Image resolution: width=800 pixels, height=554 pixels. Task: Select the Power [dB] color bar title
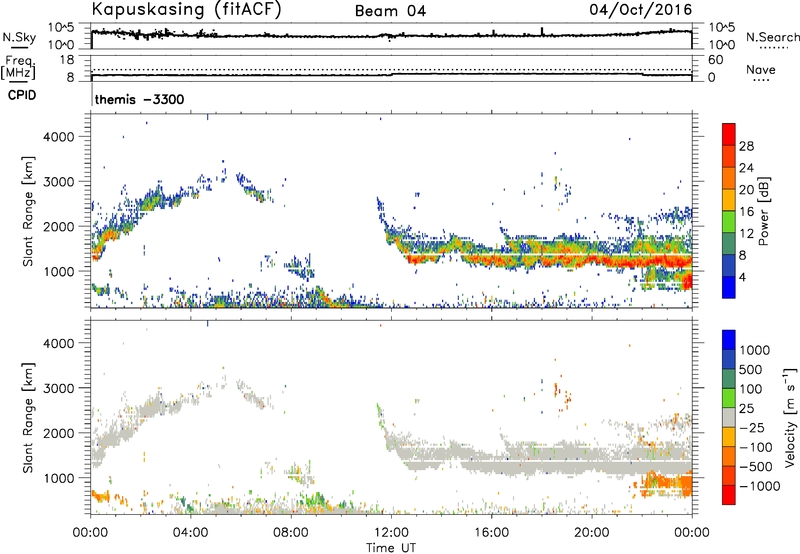[764, 211]
